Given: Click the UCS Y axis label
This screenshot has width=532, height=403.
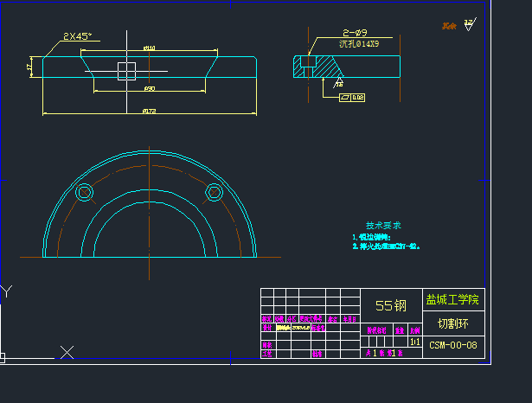Looking at the screenshot, I should click(6, 291).
